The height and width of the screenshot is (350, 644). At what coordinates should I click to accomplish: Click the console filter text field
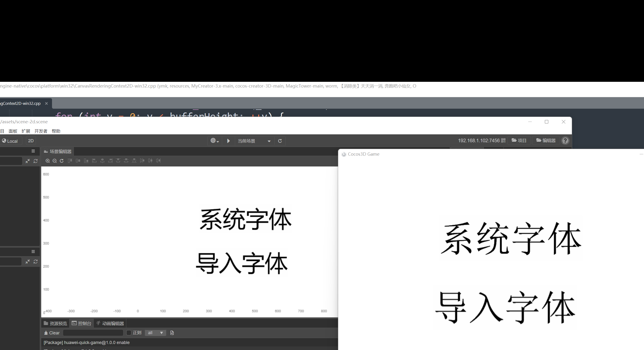(x=93, y=333)
